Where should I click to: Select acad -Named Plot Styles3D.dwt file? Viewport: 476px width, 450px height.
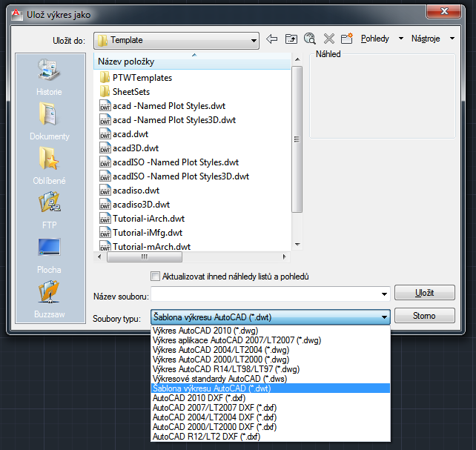click(168, 120)
